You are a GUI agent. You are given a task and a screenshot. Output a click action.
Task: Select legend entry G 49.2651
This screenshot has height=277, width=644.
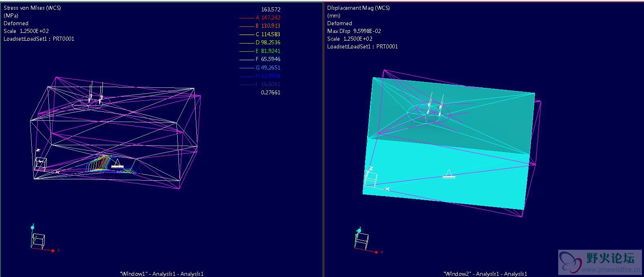tap(268, 68)
